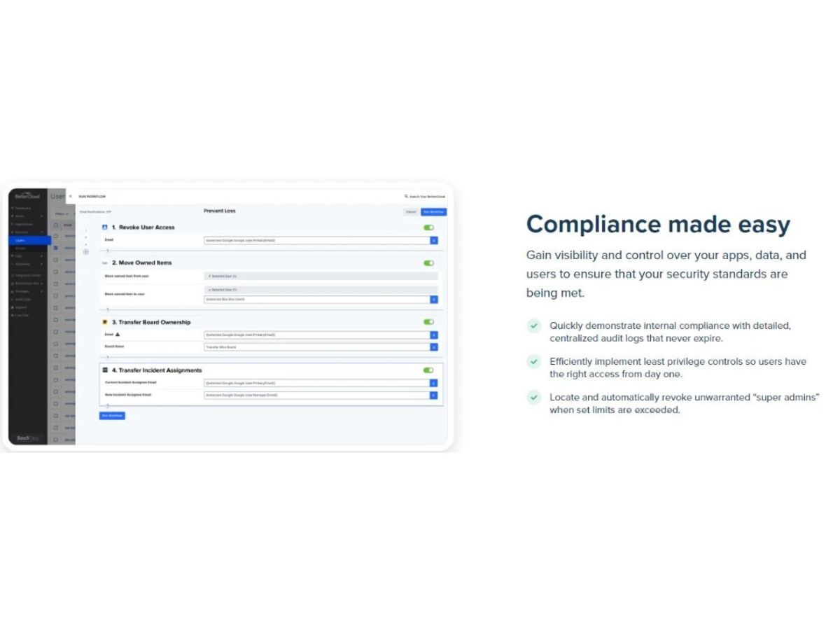Click the 1. Revoke User Access heading
Viewport: 840px width, 630px height.
(x=143, y=227)
